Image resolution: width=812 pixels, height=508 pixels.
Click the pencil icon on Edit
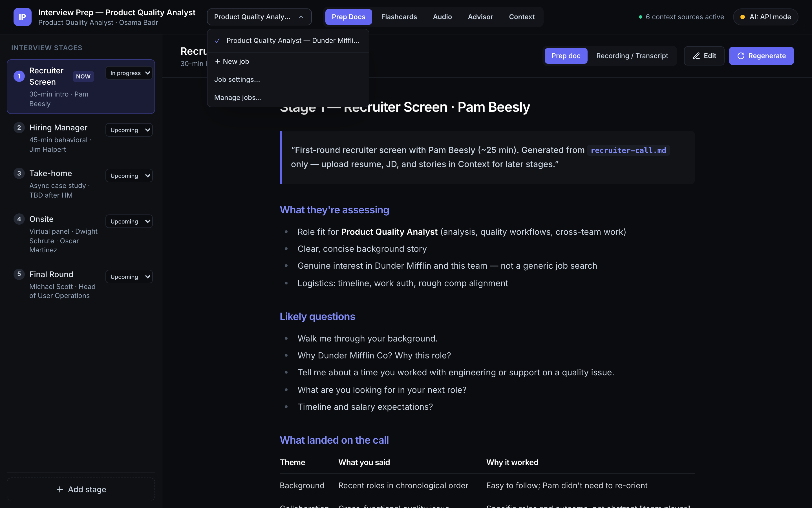click(697, 56)
